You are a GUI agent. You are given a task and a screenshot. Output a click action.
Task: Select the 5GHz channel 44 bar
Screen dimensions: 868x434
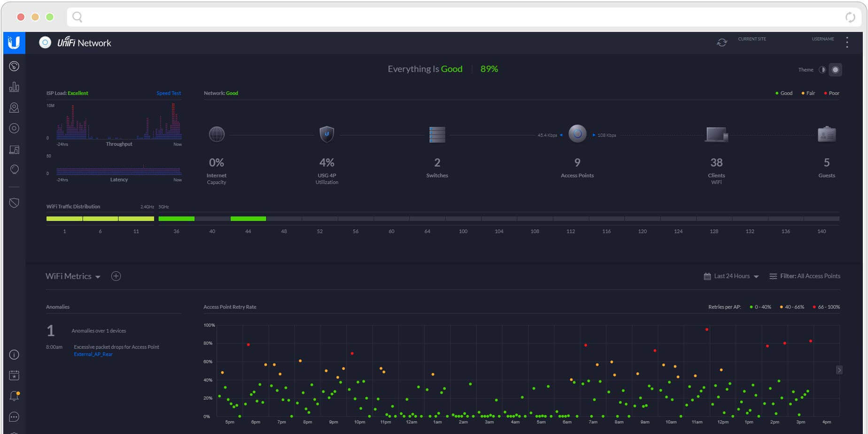tap(248, 219)
